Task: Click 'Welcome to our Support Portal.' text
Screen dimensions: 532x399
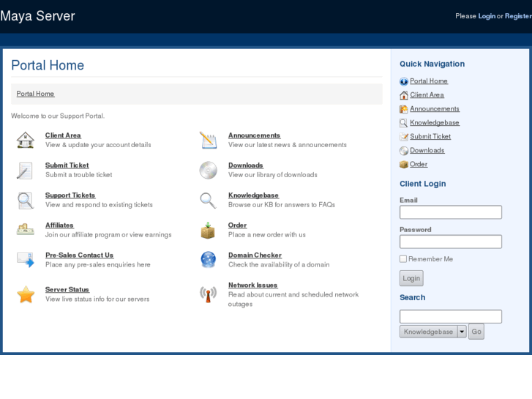Action: (58, 116)
